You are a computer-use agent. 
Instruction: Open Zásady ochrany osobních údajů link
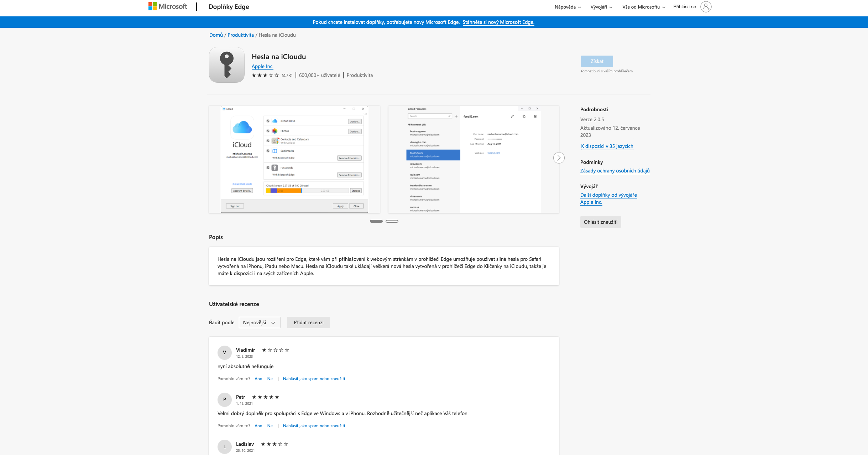point(615,171)
